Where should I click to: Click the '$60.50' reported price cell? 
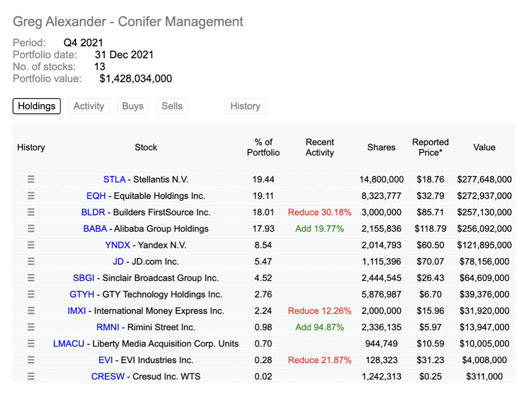[430, 245]
